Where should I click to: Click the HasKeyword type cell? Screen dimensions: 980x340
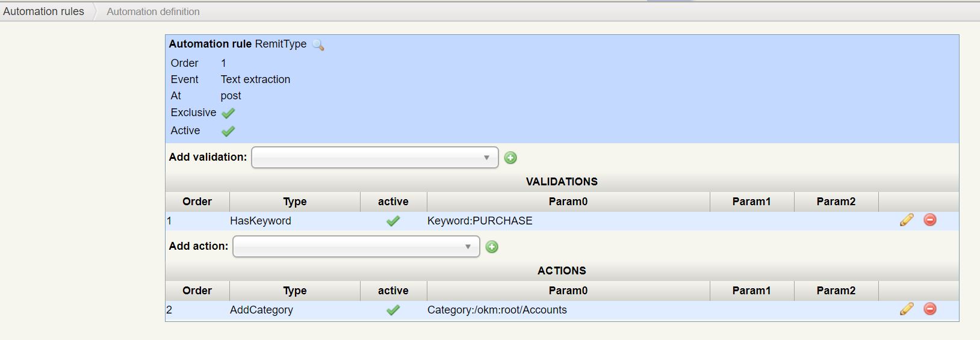[x=261, y=221]
